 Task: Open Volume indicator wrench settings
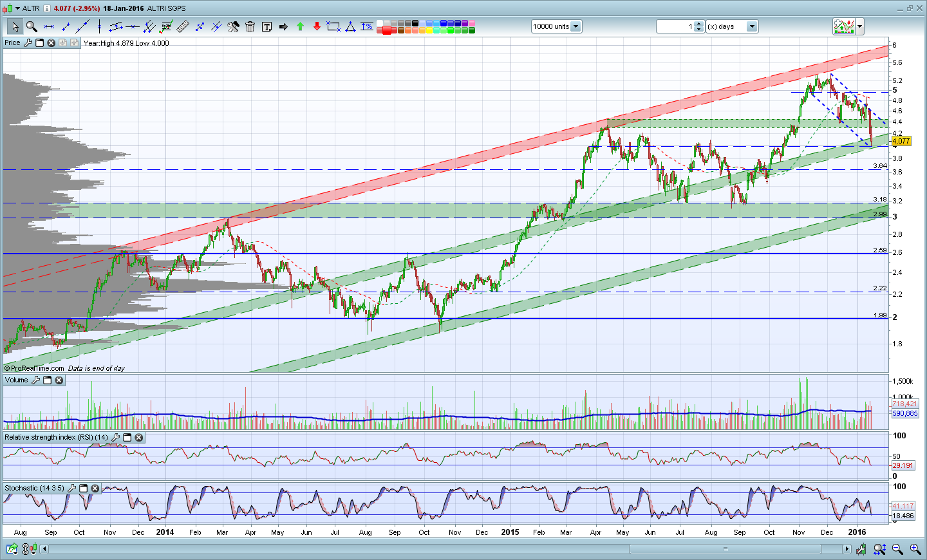pos(35,380)
